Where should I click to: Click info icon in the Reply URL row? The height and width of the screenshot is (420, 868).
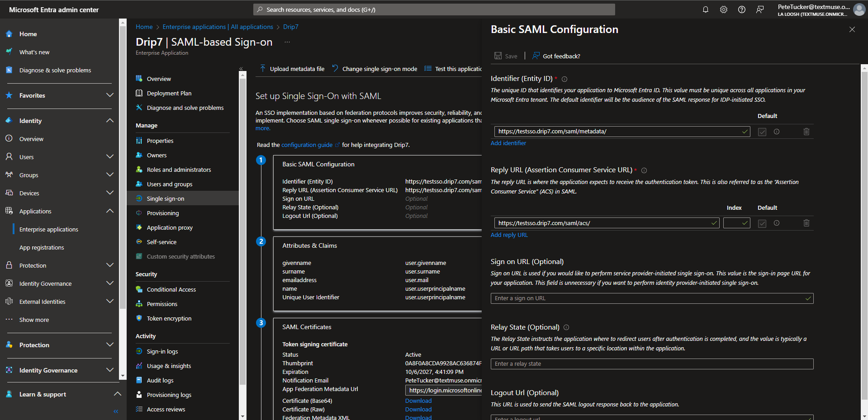coord(777,223)
